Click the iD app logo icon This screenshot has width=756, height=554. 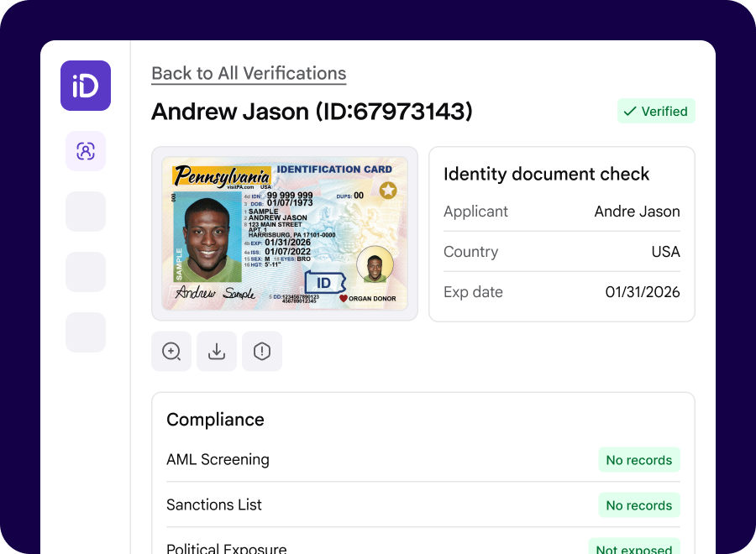pyautogui.click(x=85, y=86)
